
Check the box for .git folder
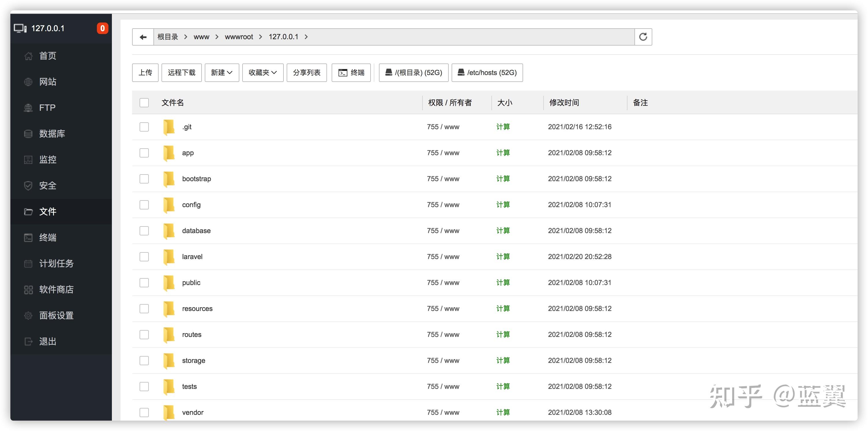click(x=144, y=127)
